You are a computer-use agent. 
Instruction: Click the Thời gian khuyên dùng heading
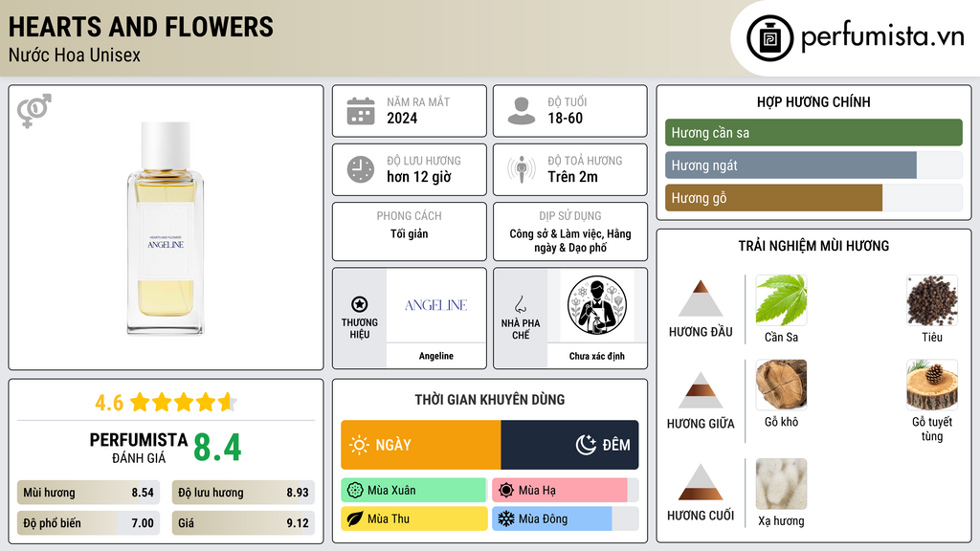[490, 400]
